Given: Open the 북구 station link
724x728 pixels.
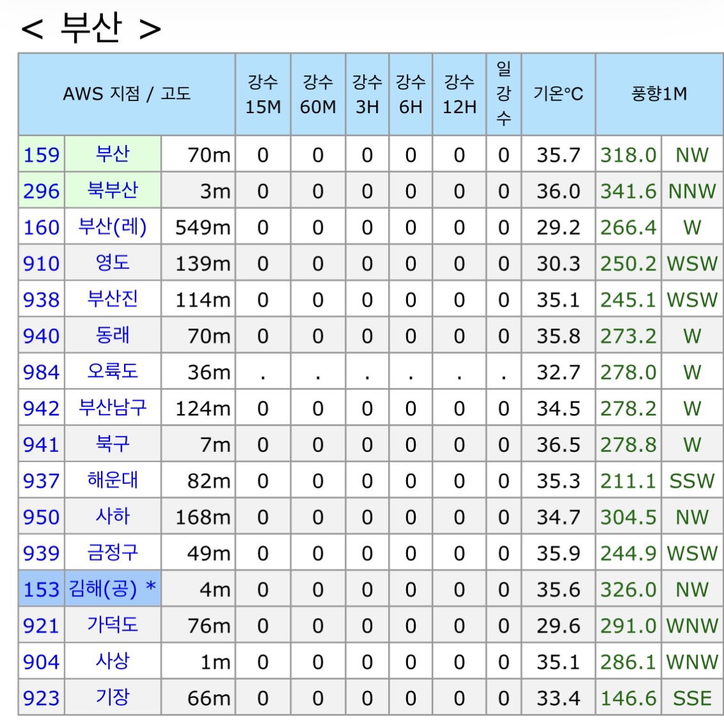Looking at the screenshot, I should [113, 444].
